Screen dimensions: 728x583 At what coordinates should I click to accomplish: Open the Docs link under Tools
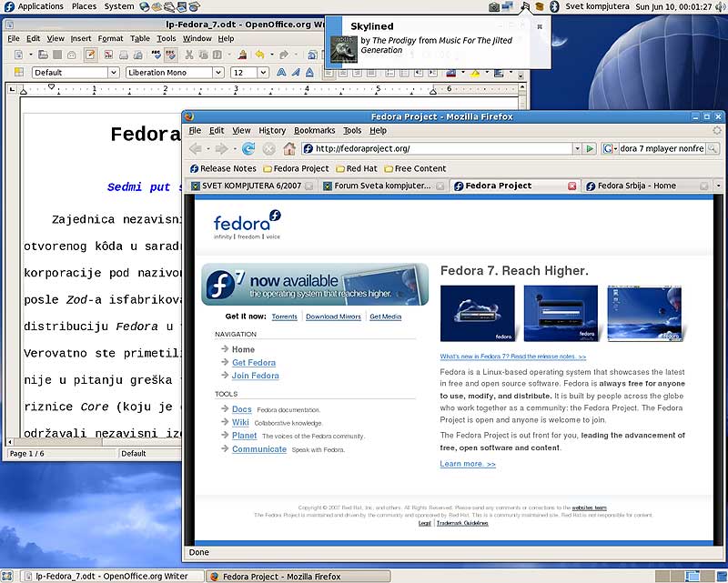(242, 409)
